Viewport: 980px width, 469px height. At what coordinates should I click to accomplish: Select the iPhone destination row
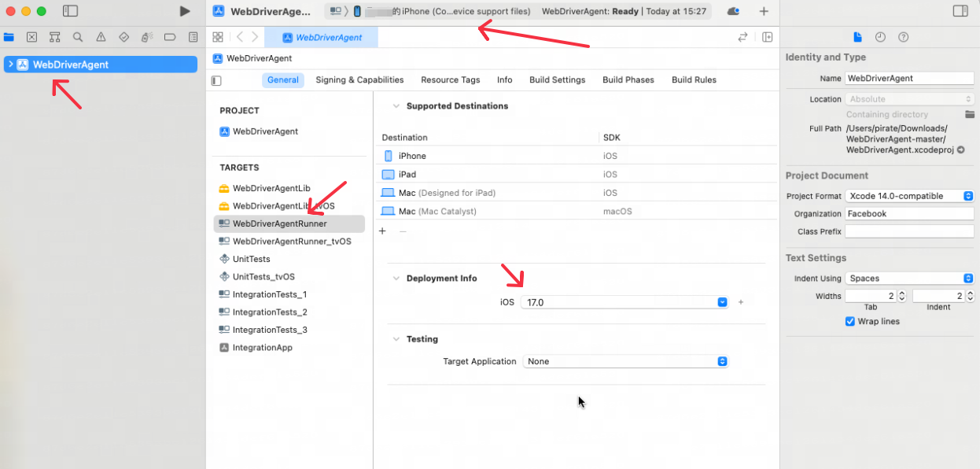point(576,156)
